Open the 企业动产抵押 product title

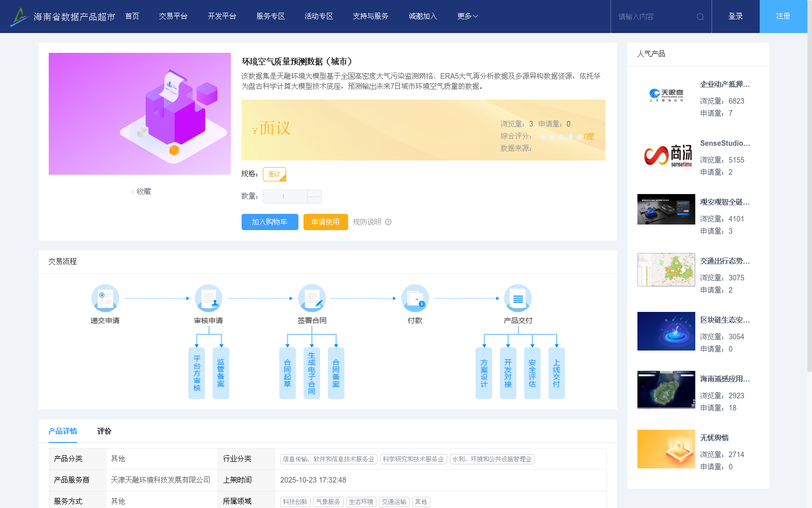tap(725, 84)
